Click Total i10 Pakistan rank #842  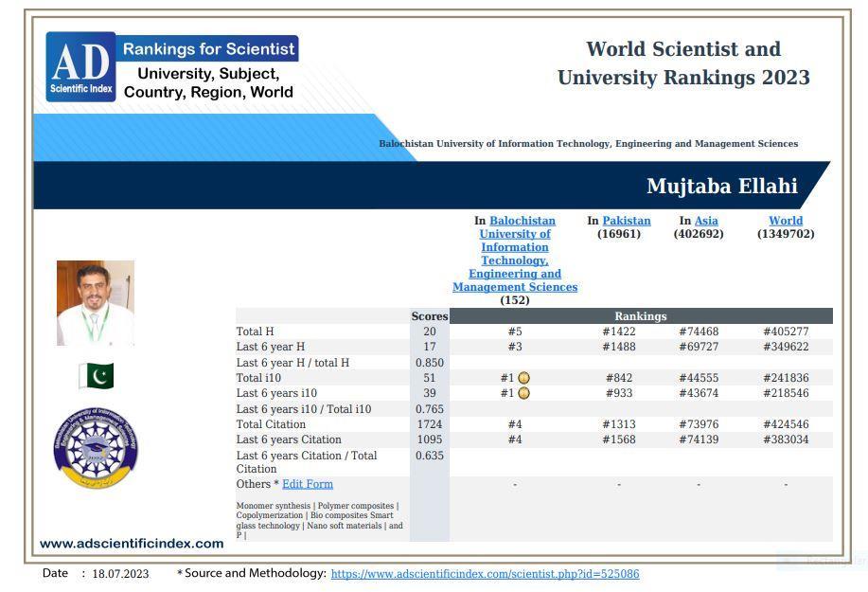click(x=619, y=378)
